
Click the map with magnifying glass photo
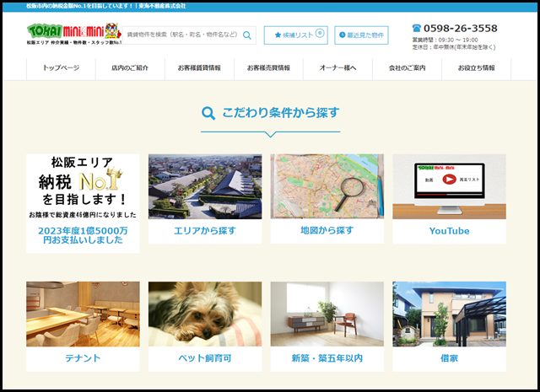(327, 186)
